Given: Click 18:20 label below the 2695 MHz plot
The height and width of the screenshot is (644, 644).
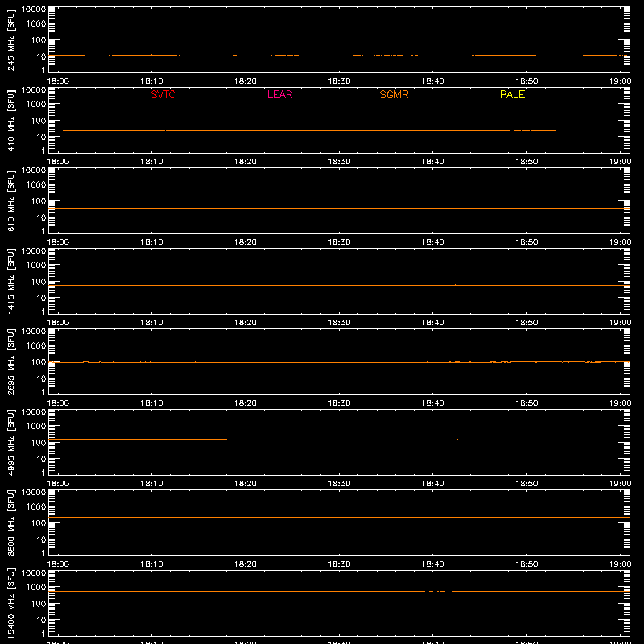Looking at the screenshot, I should 246,403.
